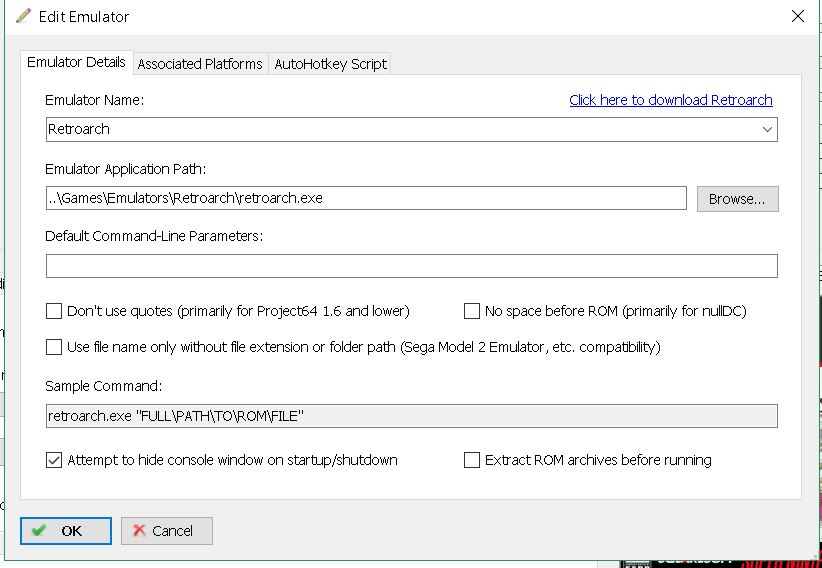Click the Emulator Application Path field

tap(366, 198)
